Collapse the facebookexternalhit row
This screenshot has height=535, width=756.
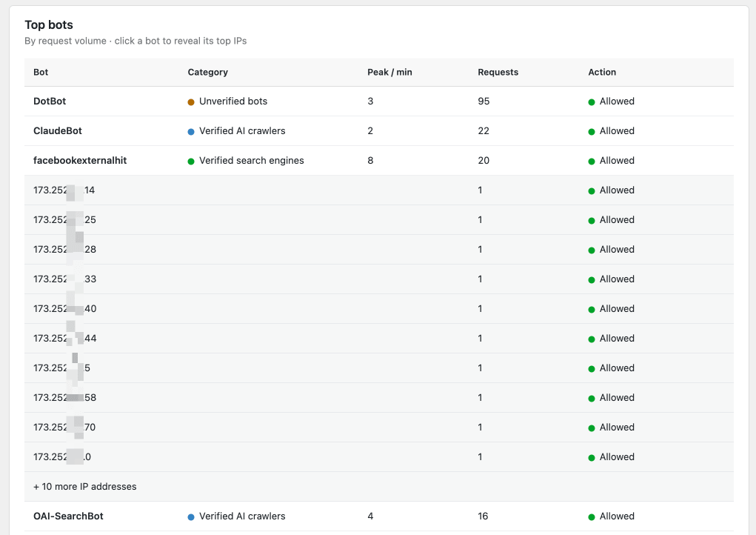379,161
